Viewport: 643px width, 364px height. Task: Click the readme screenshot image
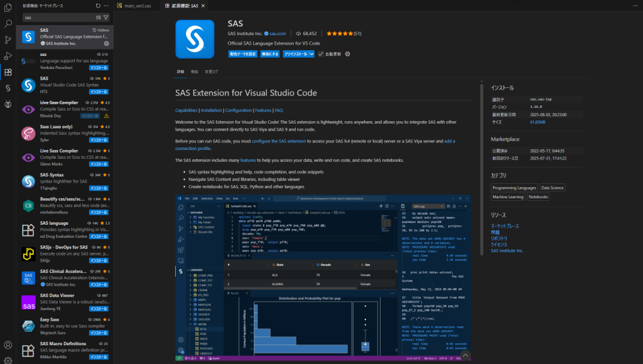point(323,278)
